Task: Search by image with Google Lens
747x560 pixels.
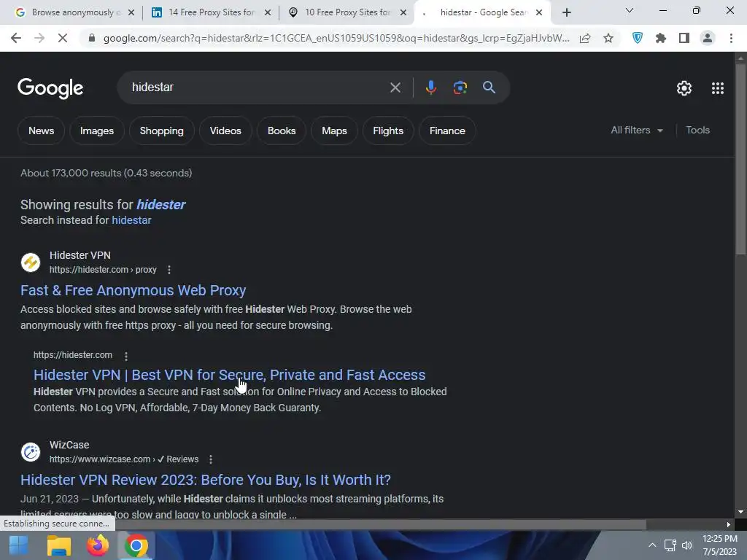Action: click(460, 87)
